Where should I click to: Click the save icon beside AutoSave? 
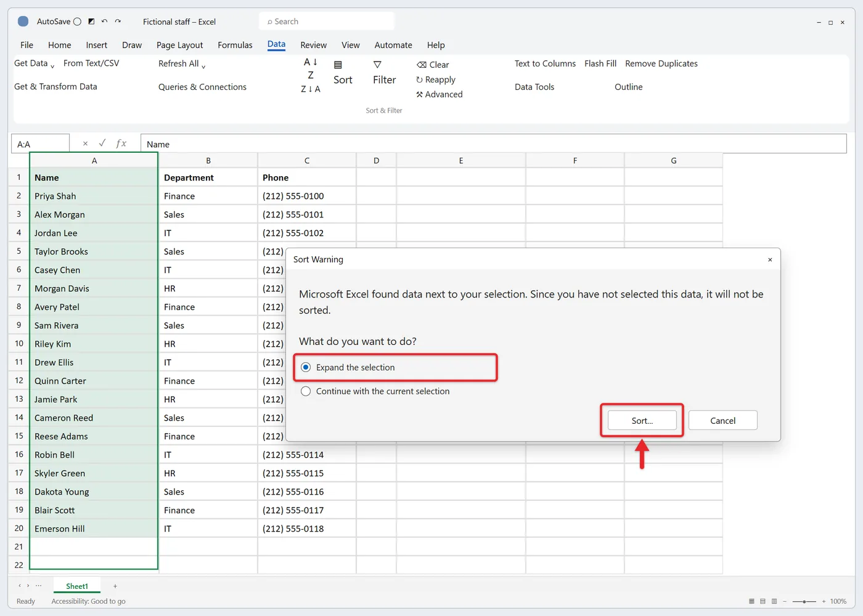[x=91, y=22]
